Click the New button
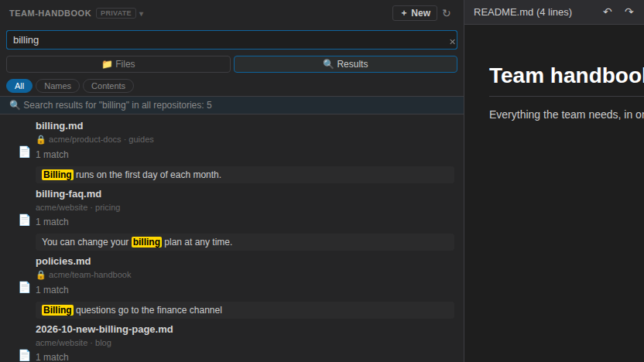This screenshot has height=362, width=644. point(415,13)
